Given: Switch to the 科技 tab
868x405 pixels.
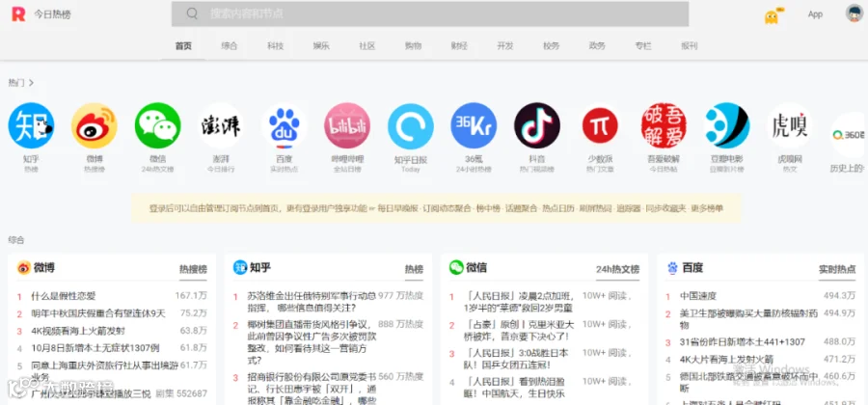Looking at the screenshot, I should click(275, 46).
